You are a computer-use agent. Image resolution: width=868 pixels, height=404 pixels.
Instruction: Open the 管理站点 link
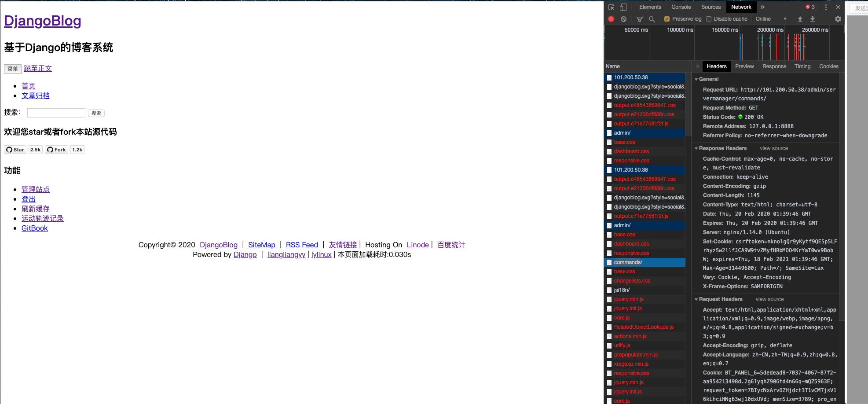click(36, 189)
